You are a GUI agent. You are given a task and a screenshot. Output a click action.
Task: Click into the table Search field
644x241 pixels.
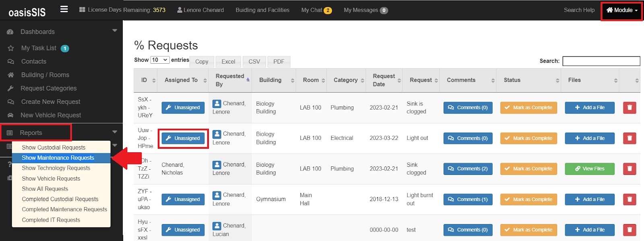[x=601, y=61]
